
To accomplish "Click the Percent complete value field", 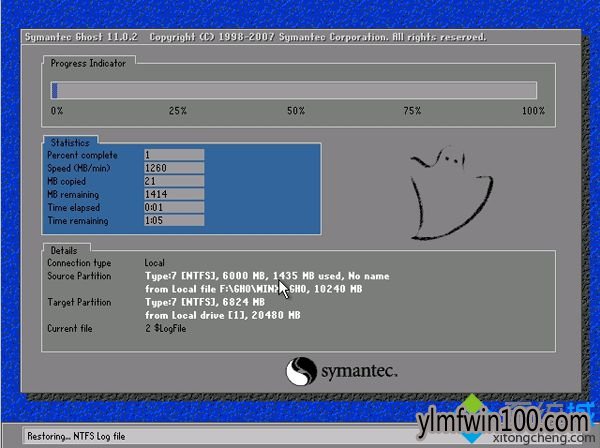I will [x=174, y=155].
